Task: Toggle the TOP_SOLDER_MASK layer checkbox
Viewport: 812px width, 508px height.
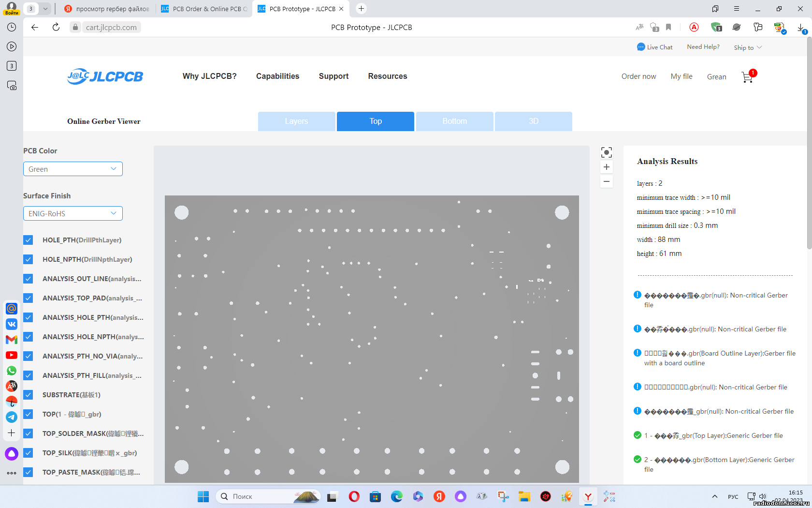Action: 28,433
